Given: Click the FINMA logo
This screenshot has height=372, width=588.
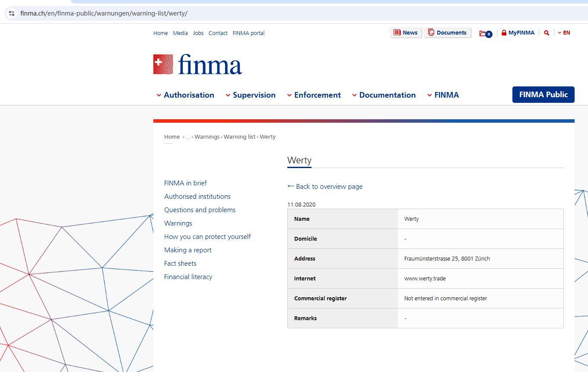Looking at the screenshot, I should (x=197, y=64).
